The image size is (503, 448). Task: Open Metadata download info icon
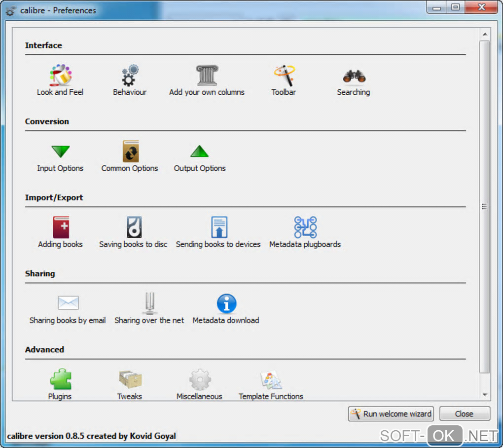click(x=226, y=303)
